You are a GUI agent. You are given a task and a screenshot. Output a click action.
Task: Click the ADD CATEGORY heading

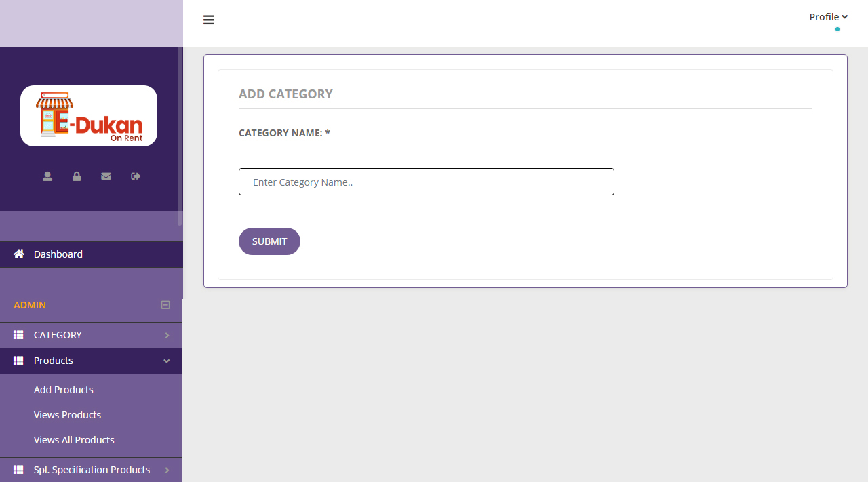point(285,94)
